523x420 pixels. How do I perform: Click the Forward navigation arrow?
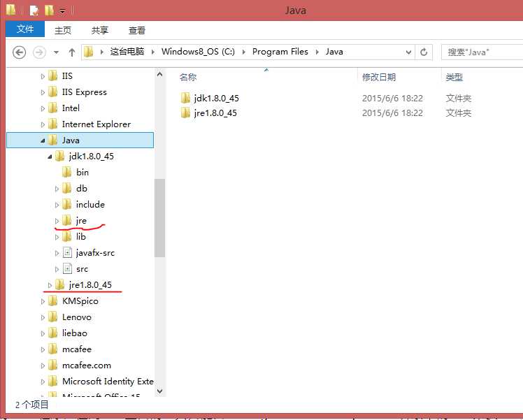(x=39, y=52)
